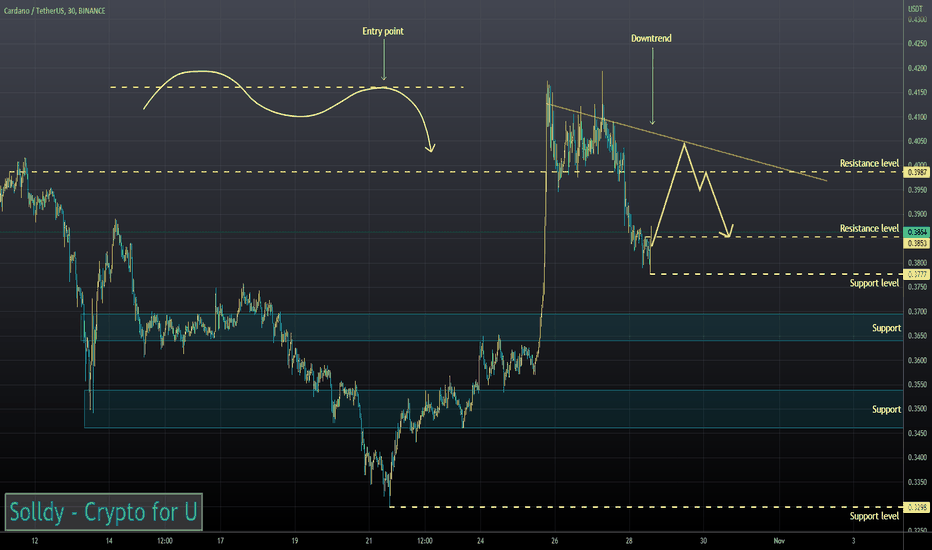This screenshot has width=932, height=550.
Task: Click 0.3500 on the price axis
Action: pyautogui.click(x=917, y=409)
